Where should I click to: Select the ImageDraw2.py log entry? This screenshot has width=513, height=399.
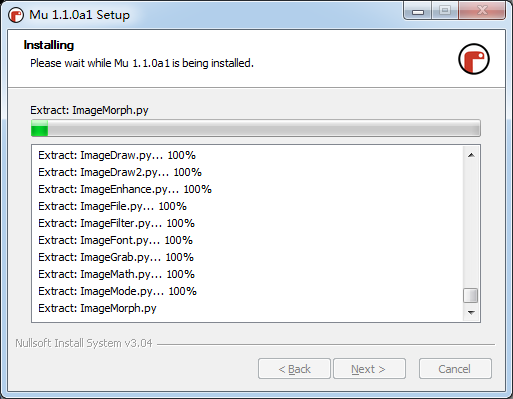click(x=120, y=172)
